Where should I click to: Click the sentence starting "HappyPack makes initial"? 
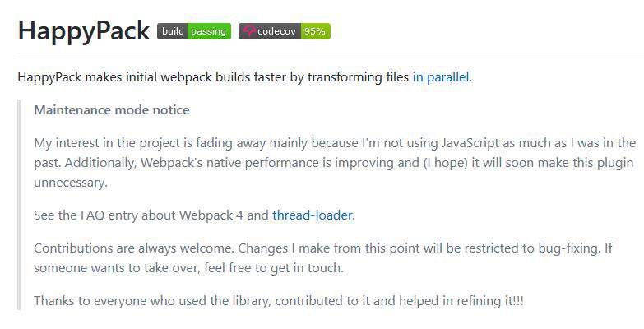pos(245,76)
